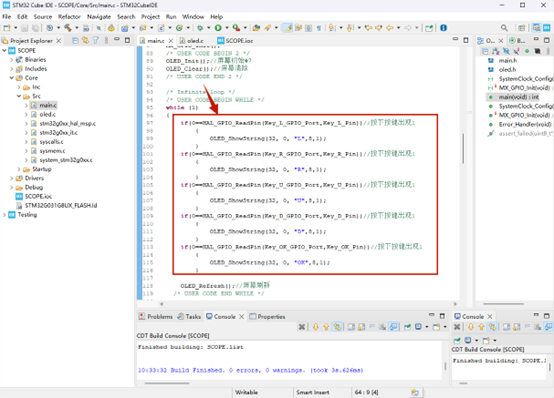Screen dimensions: 554x398
Task: Expand the Includes folder
Action: pyautogui.click(x=12, y=69)
